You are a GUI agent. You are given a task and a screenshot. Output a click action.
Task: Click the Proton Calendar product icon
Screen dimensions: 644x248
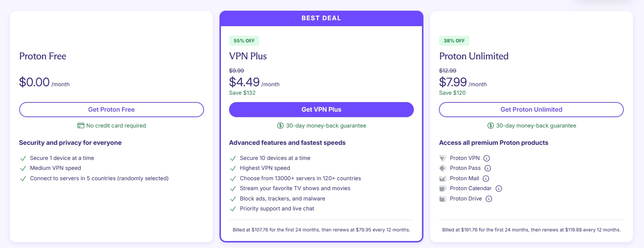click(443, 189)
